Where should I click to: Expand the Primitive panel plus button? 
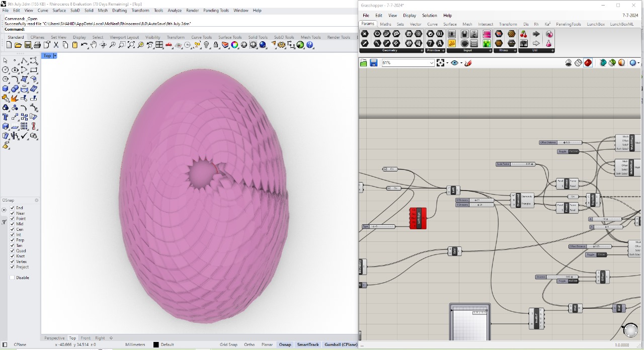(443, 50)
